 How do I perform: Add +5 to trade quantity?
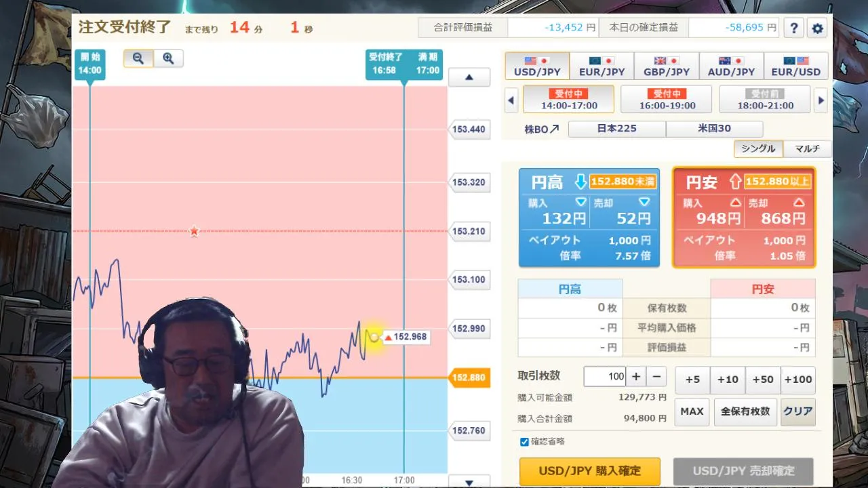pos(692,380)
